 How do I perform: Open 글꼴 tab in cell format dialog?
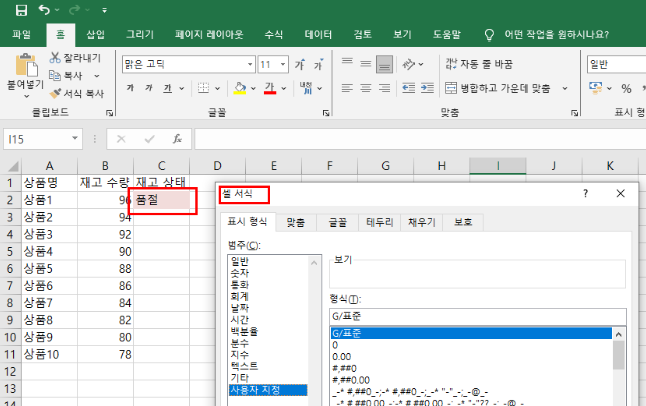point(337,223)
